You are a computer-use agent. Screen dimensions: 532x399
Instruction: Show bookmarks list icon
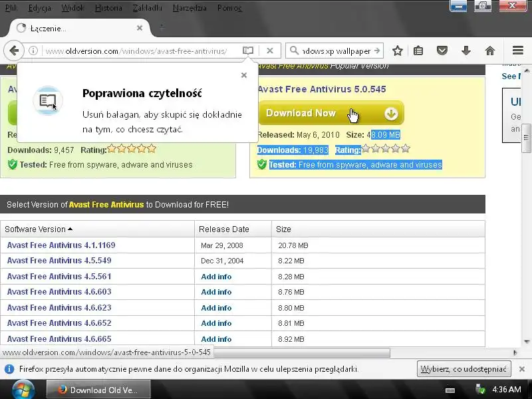[x=418, y=51]
